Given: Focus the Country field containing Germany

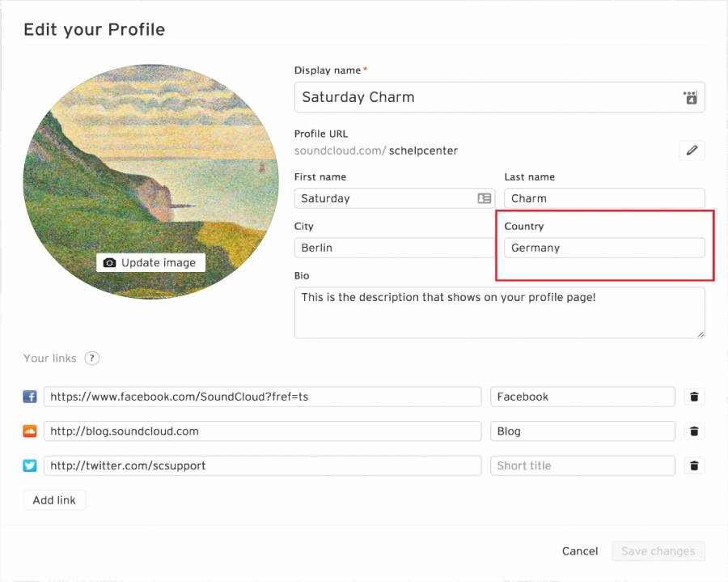Looking at the screenshot, I should pyautogui.click(x=604, y=248).
